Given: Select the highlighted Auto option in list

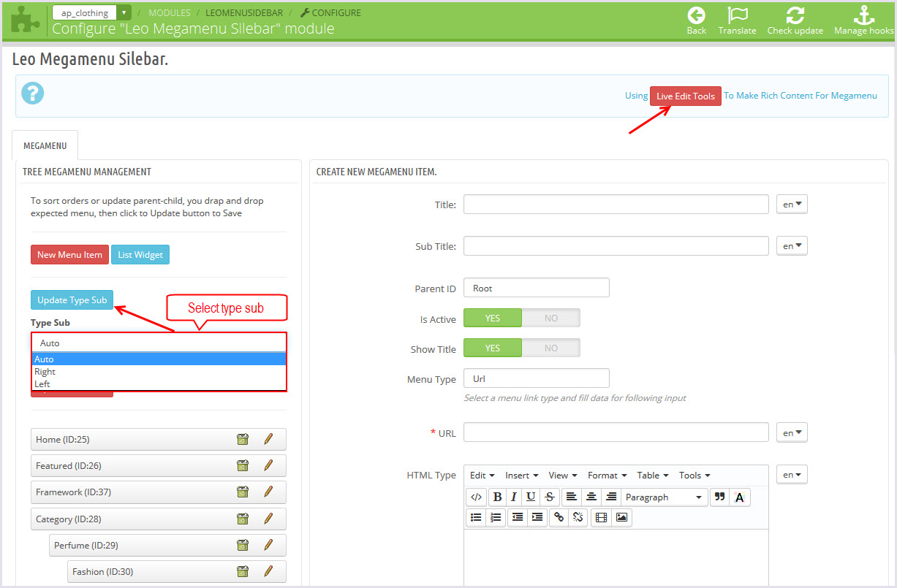Looking at the screenshot, I should 159,359.
